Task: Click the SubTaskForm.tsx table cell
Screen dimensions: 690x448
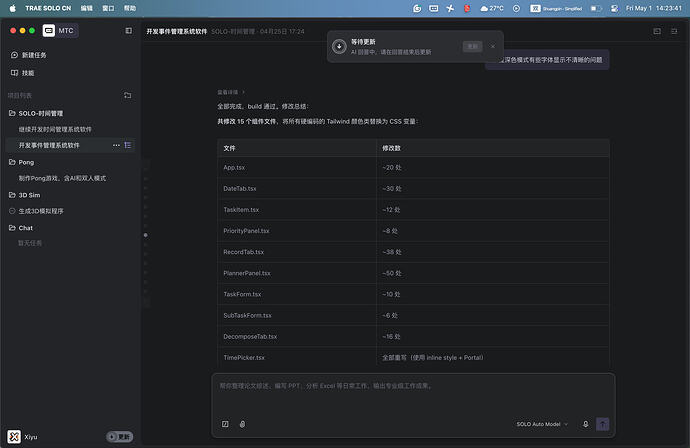Action: (x=297, y=316)
